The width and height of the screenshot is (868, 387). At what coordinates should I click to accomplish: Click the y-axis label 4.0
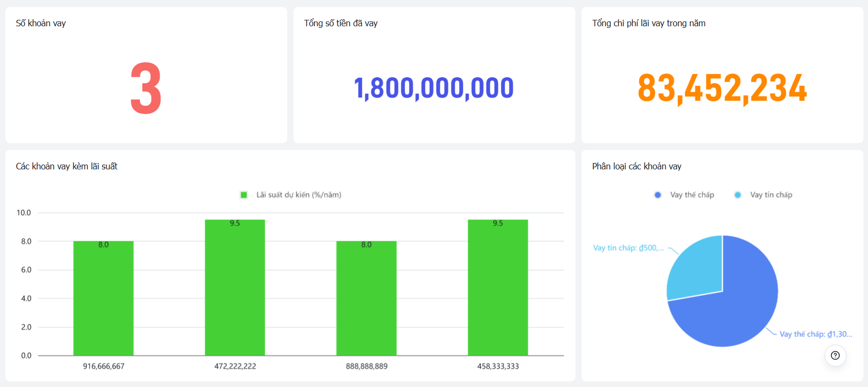click(x=26, y=299)
